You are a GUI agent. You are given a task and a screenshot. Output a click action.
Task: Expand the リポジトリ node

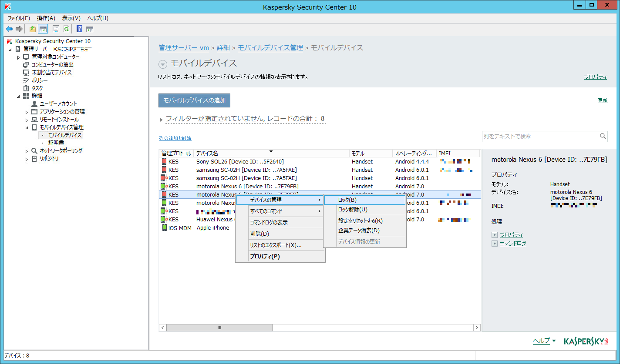[x=27, y=159]
